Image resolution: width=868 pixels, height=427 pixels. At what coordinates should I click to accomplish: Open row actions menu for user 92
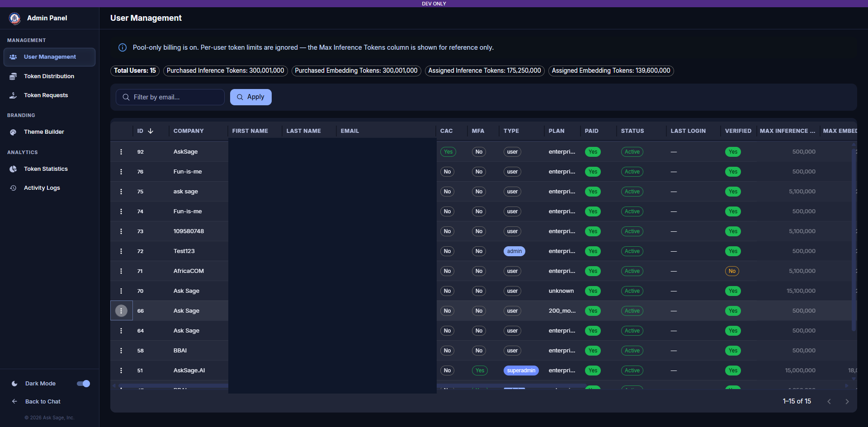point(121,152)
